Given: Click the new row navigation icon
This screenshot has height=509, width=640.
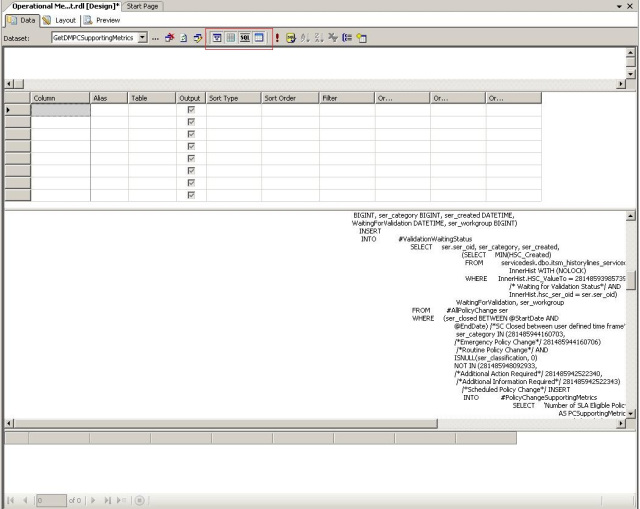Looking at the screenshot, I should pos(121,500).
